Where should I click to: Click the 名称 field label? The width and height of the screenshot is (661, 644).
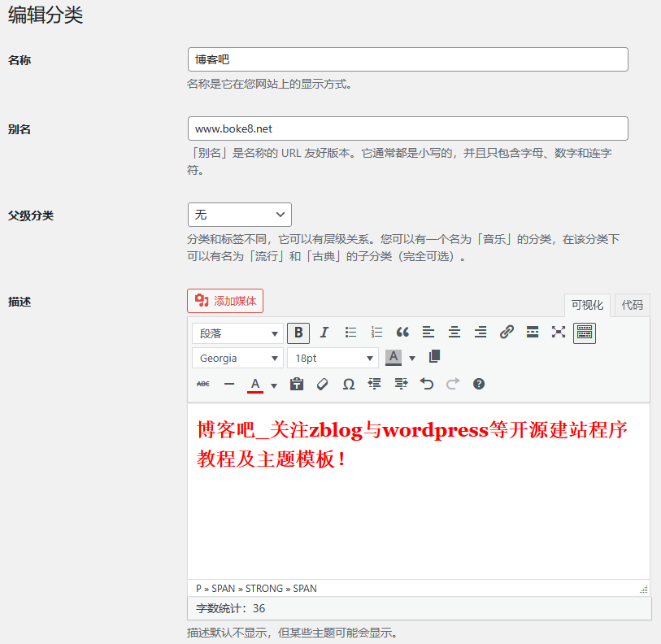point(20,60)
